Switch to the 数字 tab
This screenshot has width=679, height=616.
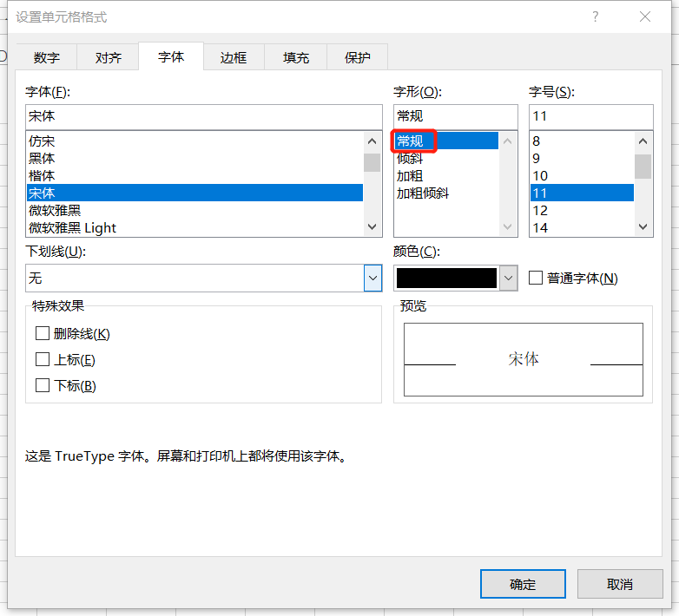point(47,57)
